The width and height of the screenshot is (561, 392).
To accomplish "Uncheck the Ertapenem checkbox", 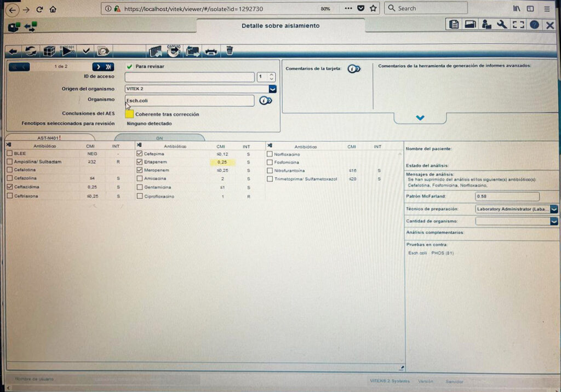I will 140,162.
